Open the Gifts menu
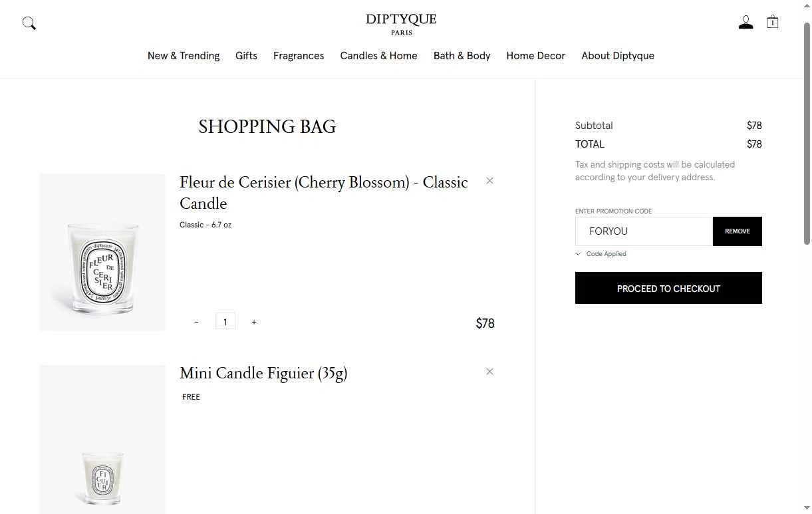 pos(246,56)
